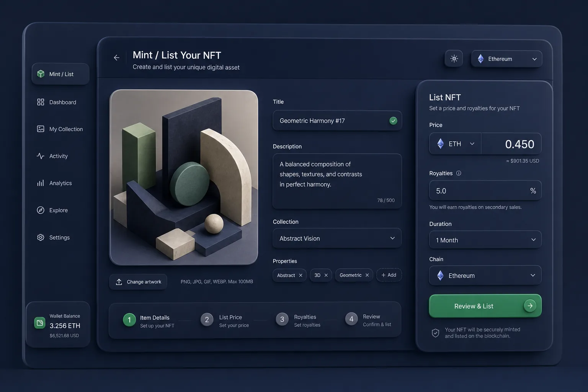This screenshot has width=588, height=392.
Task: Remove the Geometric property tag
Action: point(367,275)
